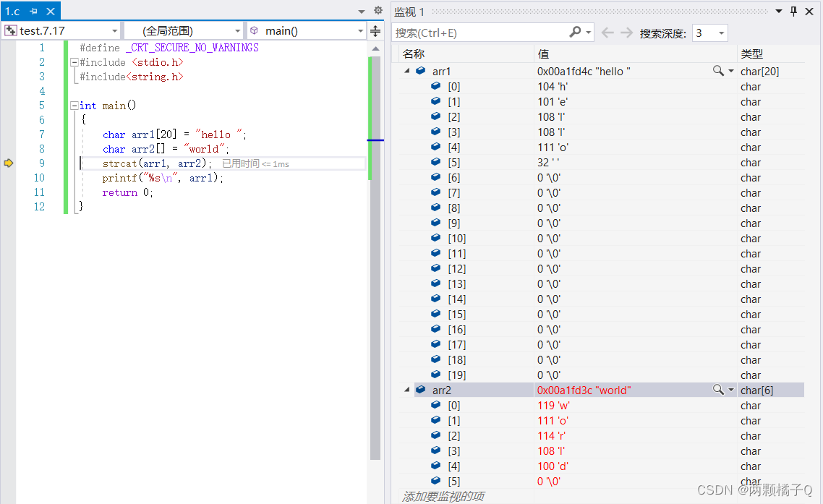823x504 pixels.
Task: Click the cube icon of arr1 [8]
Action: (435, 208)
